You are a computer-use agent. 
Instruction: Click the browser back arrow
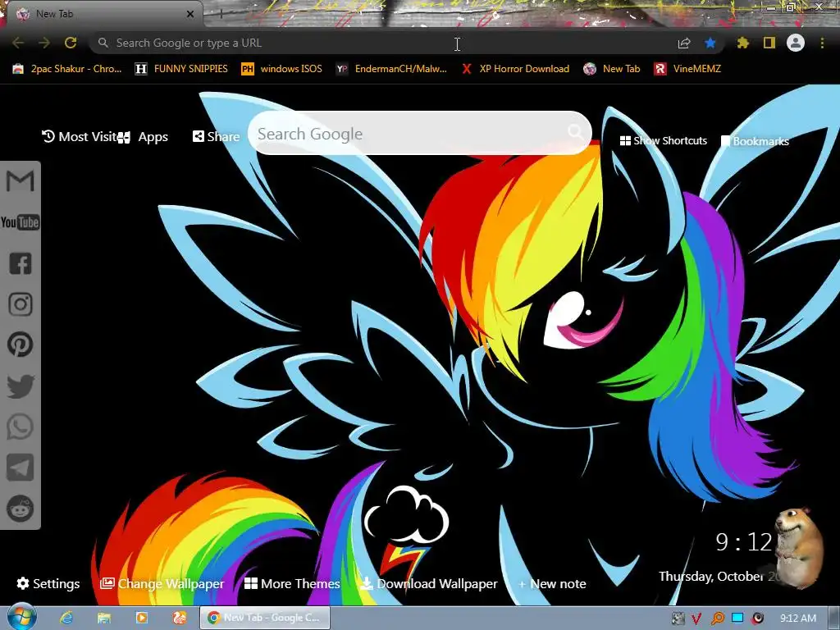18,43
